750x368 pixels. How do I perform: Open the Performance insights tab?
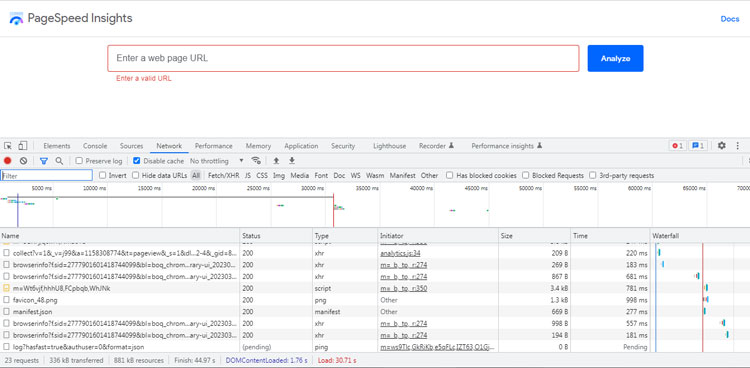[x=507, y=146]
